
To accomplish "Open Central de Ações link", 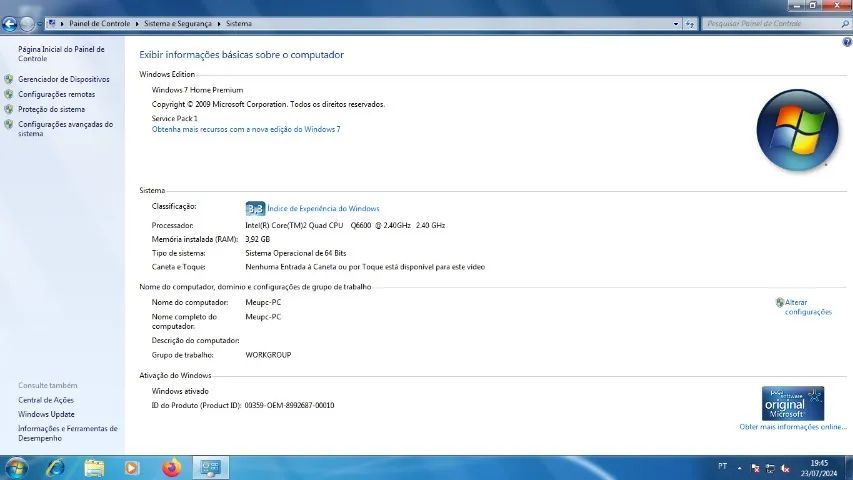I will 46,400.
